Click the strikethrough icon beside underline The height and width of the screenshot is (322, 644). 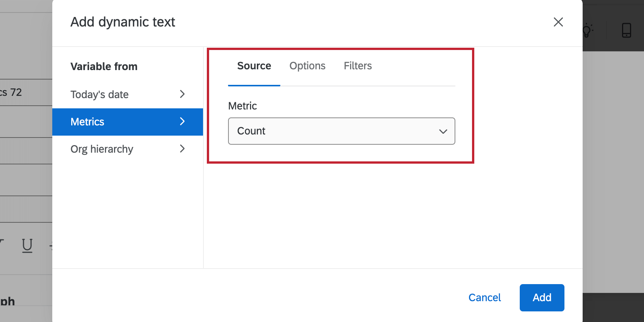tap(51, 245)
